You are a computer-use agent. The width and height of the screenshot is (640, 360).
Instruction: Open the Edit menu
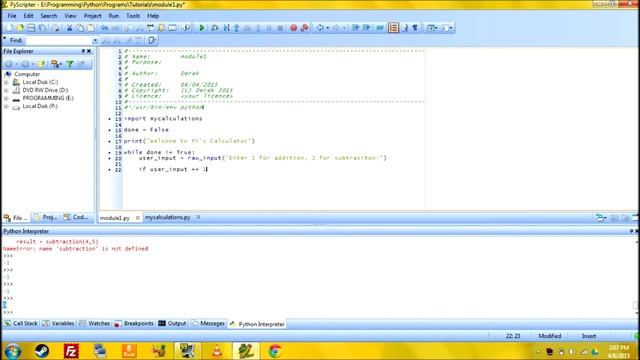coord(28,16)
